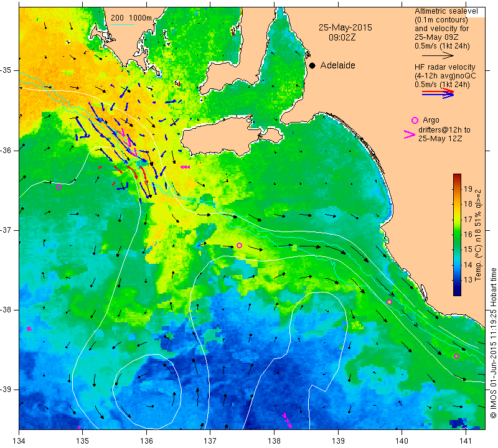Viewport: 498px width, 448px height.
Task: Click the date label 25-May-2015
Action: point(345,27)
